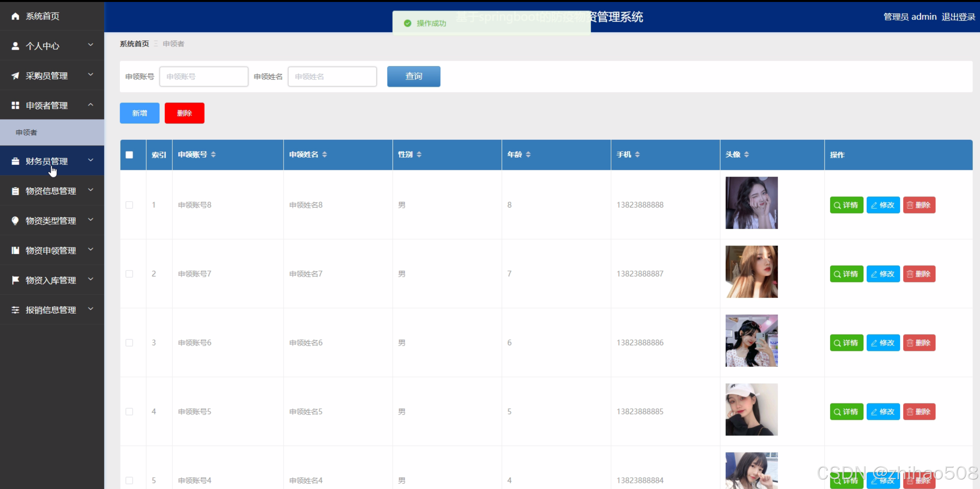Viewport: 980px width, 489px height.
Task: Expand the 物资信息管理 chevron
Action: click(x=91, y=190)
